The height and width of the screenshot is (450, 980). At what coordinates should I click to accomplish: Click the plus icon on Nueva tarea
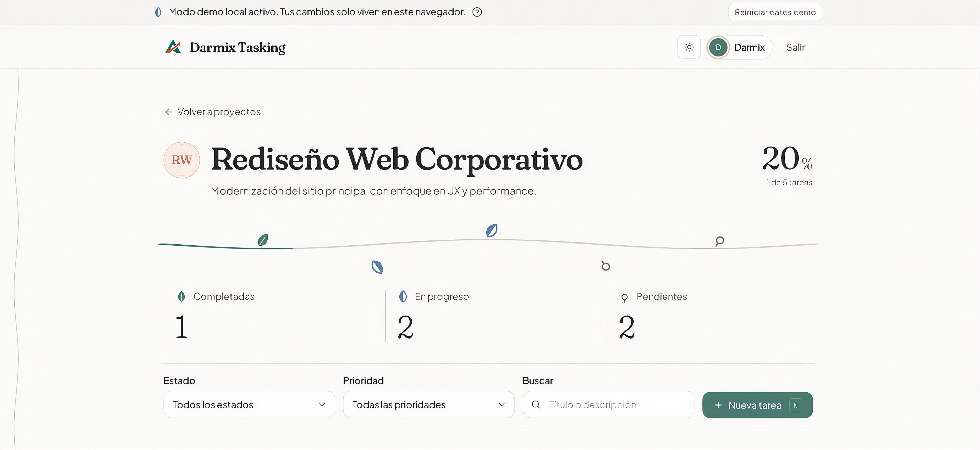(718, 405)
